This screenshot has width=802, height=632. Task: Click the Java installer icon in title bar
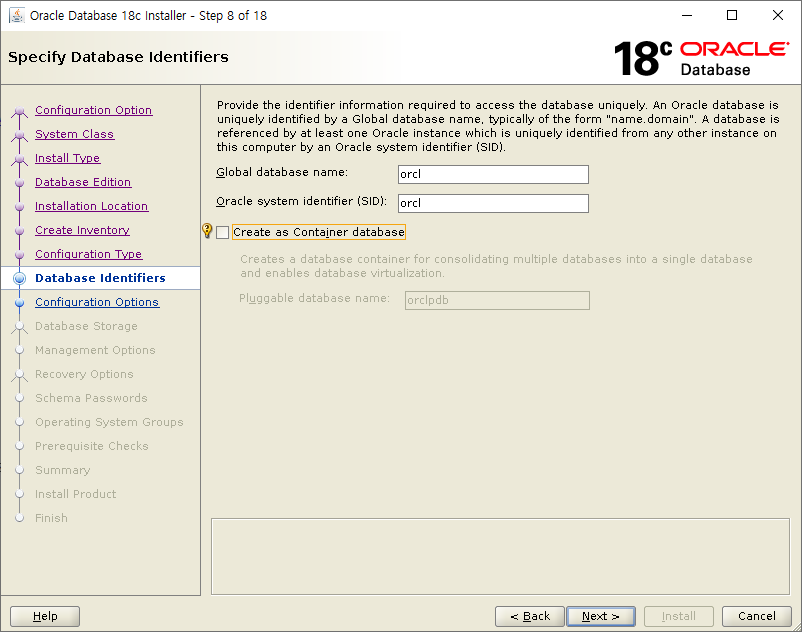pyautogui.click(x=17, y=16)
